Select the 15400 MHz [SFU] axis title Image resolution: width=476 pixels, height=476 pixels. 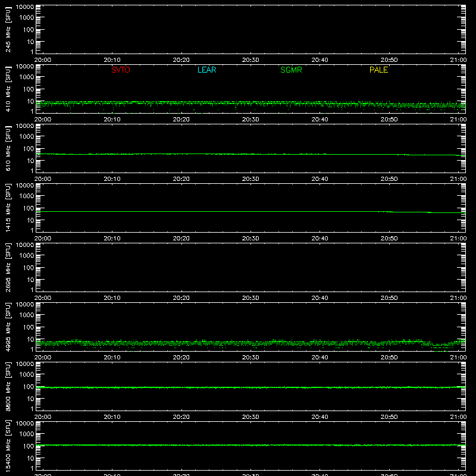point(8,446)
